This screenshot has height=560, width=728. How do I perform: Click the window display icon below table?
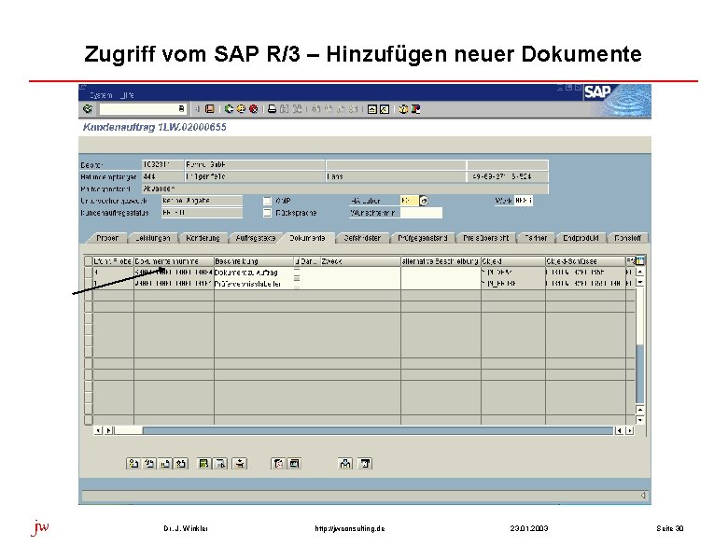point(294,464)
